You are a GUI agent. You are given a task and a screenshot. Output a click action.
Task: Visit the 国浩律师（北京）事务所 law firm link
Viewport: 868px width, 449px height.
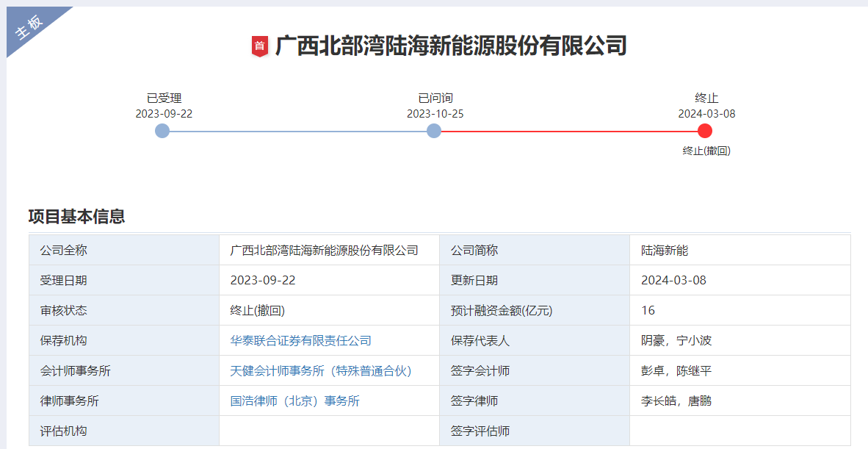(294, 401)
